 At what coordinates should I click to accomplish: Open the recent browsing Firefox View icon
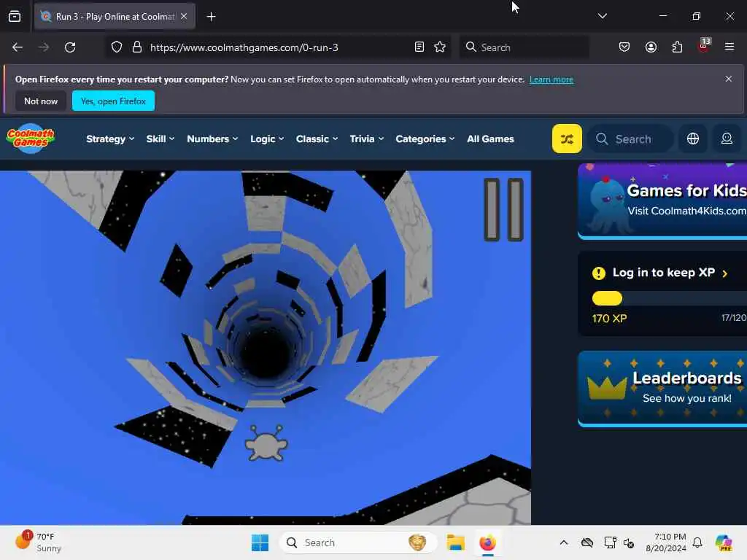pyautogui.click(x=15, y=16)
